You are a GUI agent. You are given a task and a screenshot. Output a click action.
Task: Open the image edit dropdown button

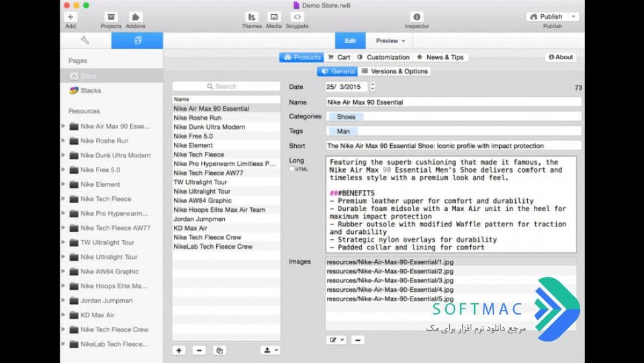point(336,340)
